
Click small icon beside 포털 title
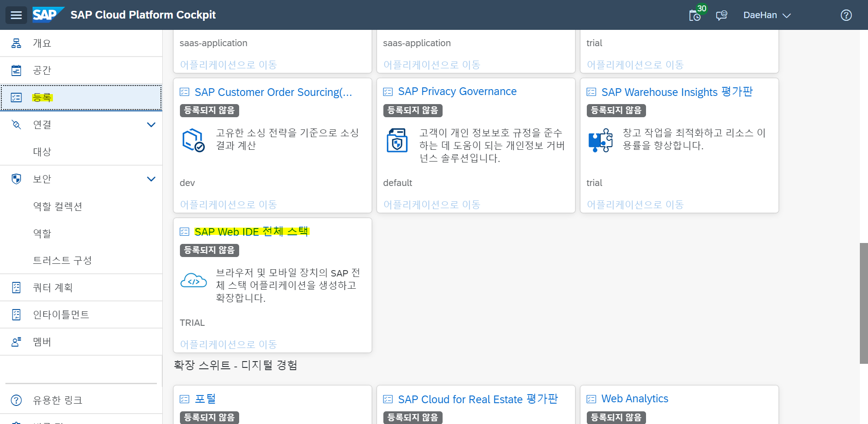(x=184, y=399)
